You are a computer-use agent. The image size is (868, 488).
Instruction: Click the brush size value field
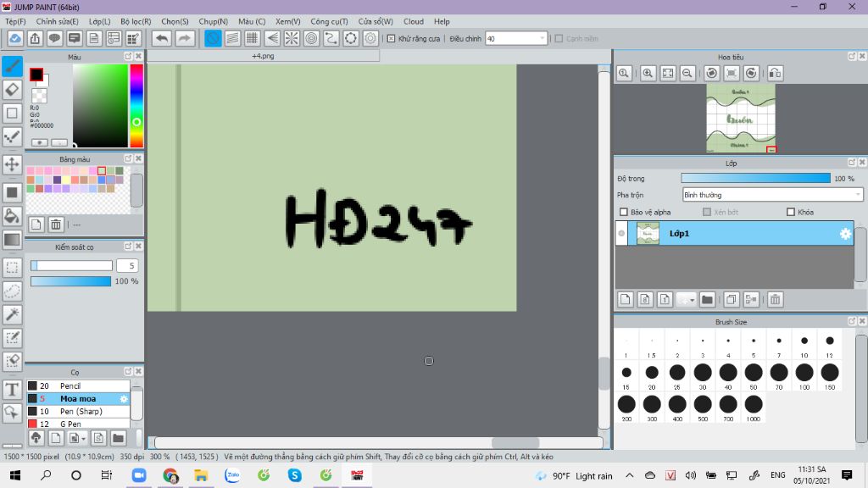[128, 265]
